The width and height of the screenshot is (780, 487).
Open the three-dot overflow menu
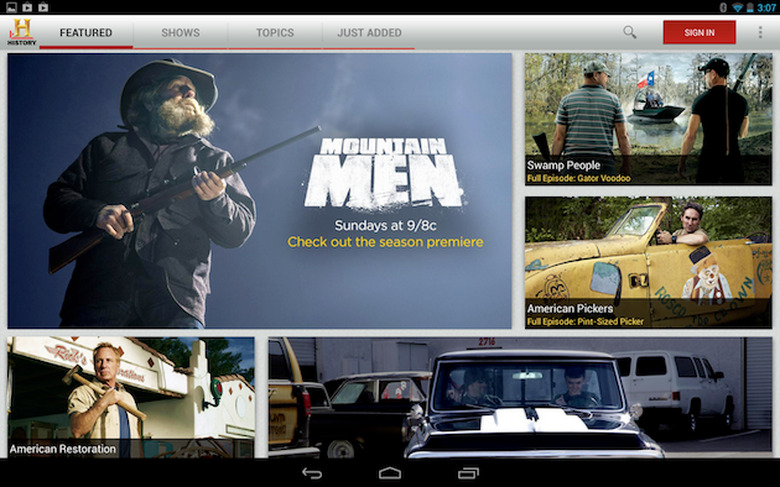[x=760, y=32]
